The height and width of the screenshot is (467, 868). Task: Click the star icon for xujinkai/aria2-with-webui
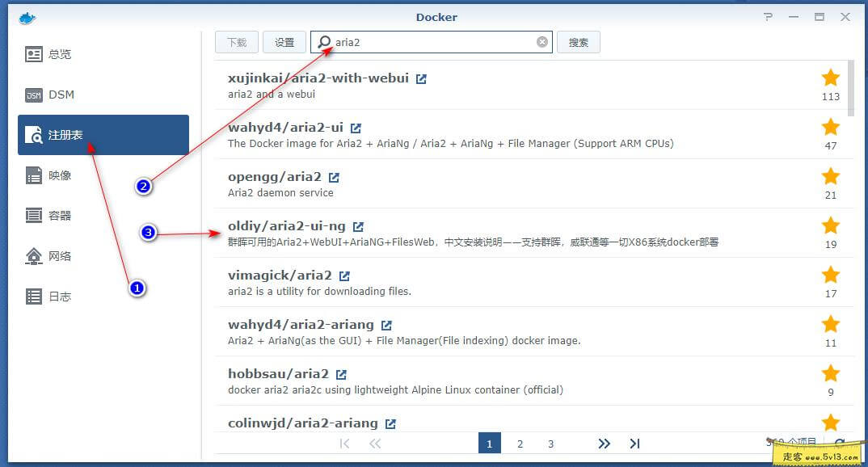pyautogui.click(x=830, y=78)
